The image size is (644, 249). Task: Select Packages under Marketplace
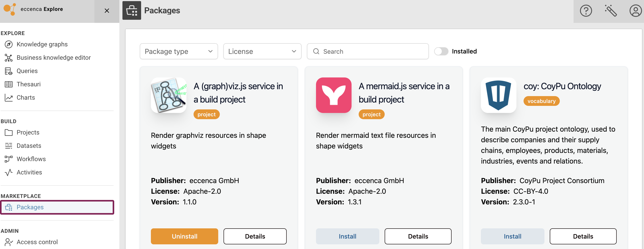[x=57, y=207]
